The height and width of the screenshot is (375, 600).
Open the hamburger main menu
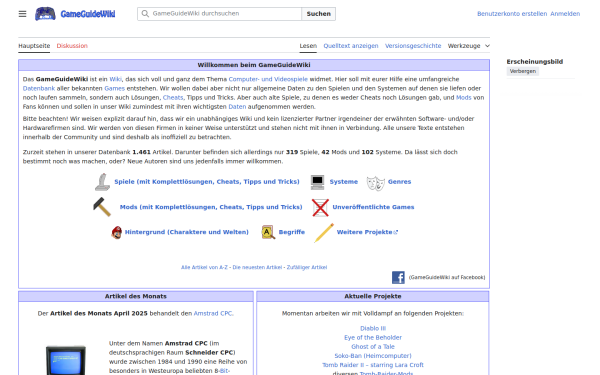[x=23, y=14]
